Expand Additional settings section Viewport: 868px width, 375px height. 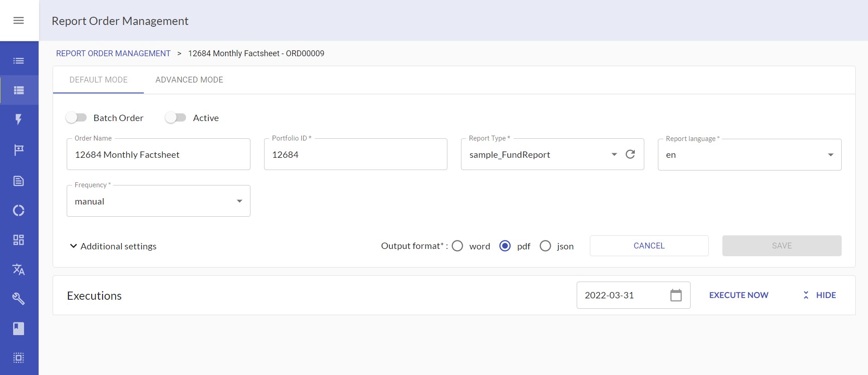(113, 246)
